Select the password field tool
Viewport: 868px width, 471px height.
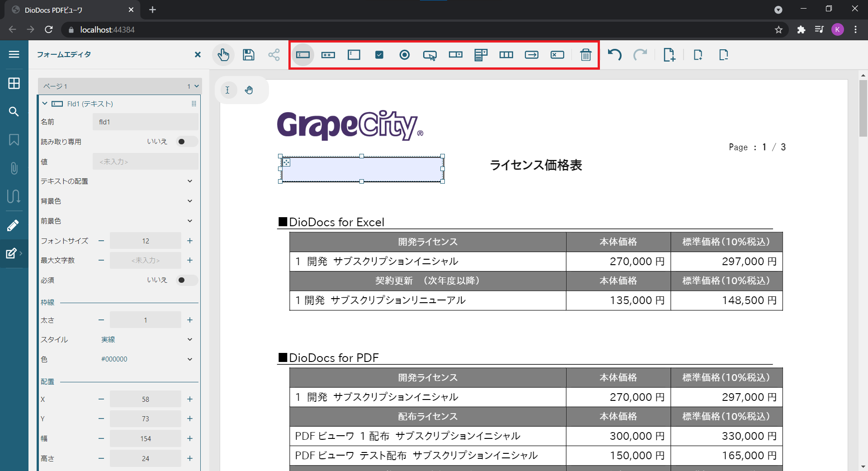coord(328,55)
